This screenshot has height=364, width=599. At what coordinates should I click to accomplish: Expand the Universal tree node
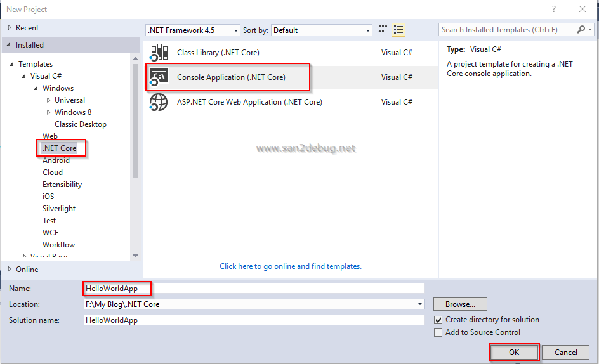tap(48, 100)
